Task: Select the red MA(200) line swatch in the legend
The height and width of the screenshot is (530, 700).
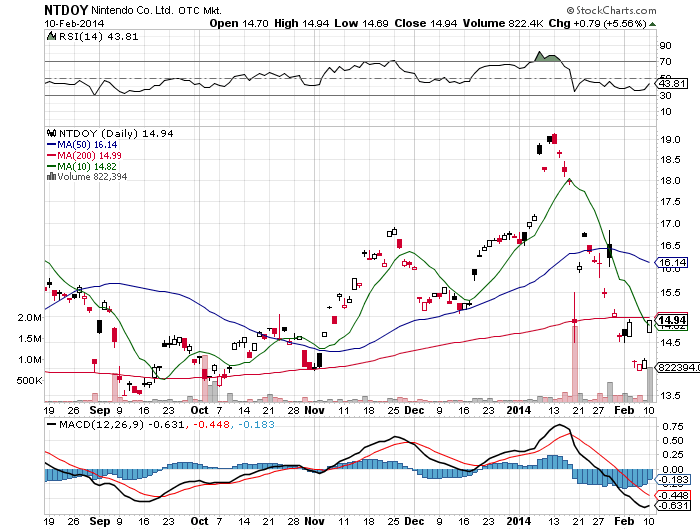Action: (x=51, y=155)
